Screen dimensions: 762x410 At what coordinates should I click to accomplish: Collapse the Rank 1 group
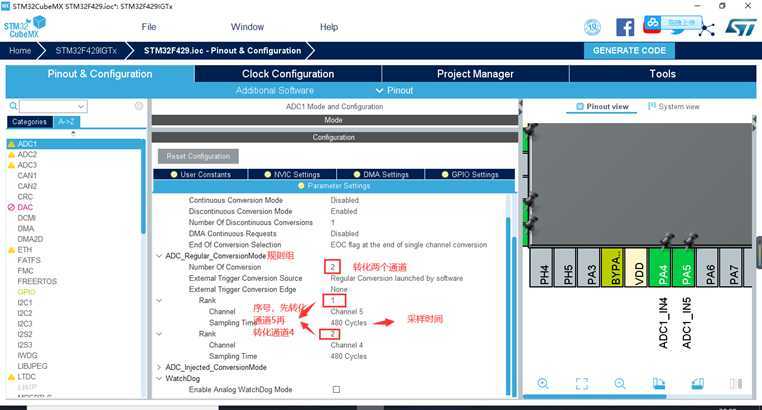point(159,300)
